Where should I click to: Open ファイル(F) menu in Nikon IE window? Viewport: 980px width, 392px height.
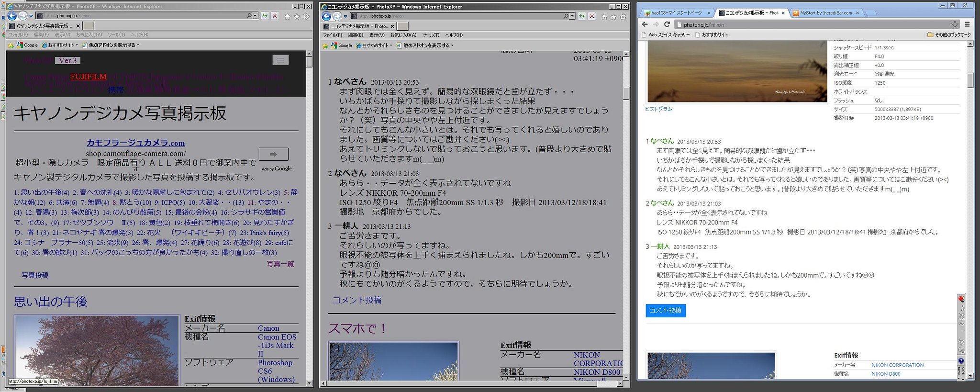point(333,35)
